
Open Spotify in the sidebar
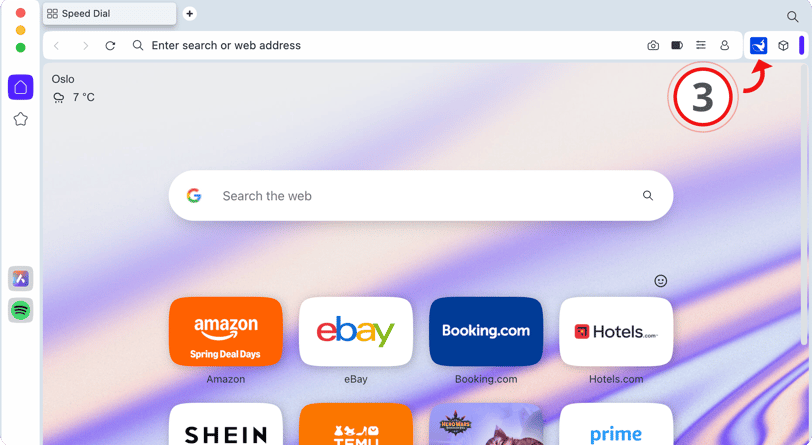(21, 310)
